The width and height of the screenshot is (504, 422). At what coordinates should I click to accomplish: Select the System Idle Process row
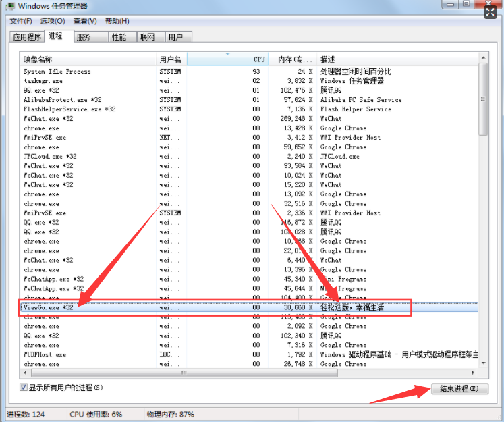tap(249, 72)
